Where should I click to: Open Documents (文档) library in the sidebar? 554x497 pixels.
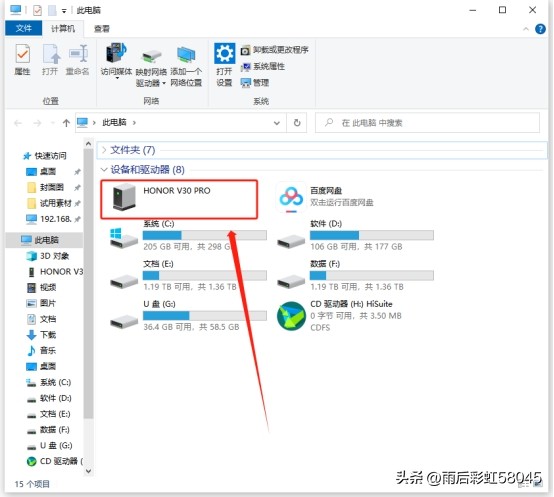pyautogui.click(x=42, y=319)
